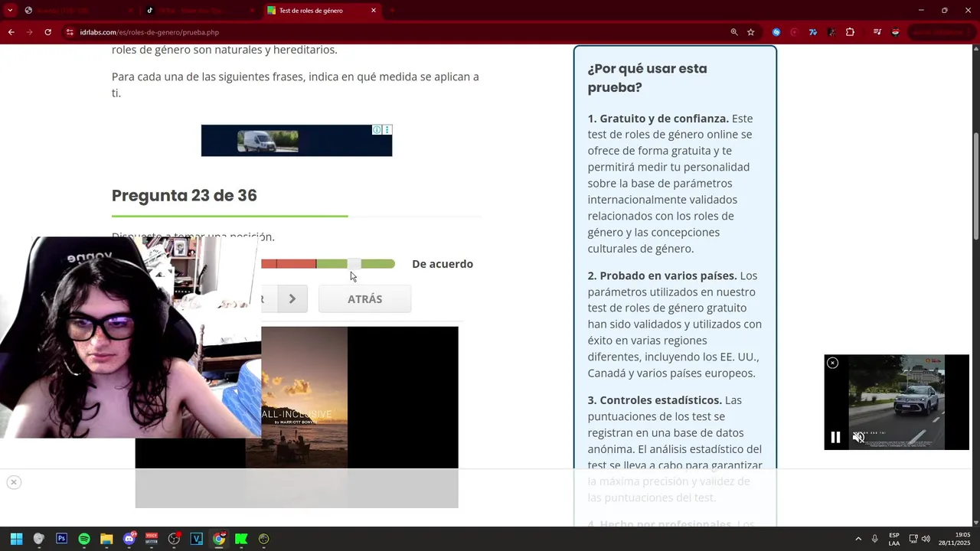Focus the idrlabs.com address bar
Screen dimensions: 980x551
pos(398,32)
